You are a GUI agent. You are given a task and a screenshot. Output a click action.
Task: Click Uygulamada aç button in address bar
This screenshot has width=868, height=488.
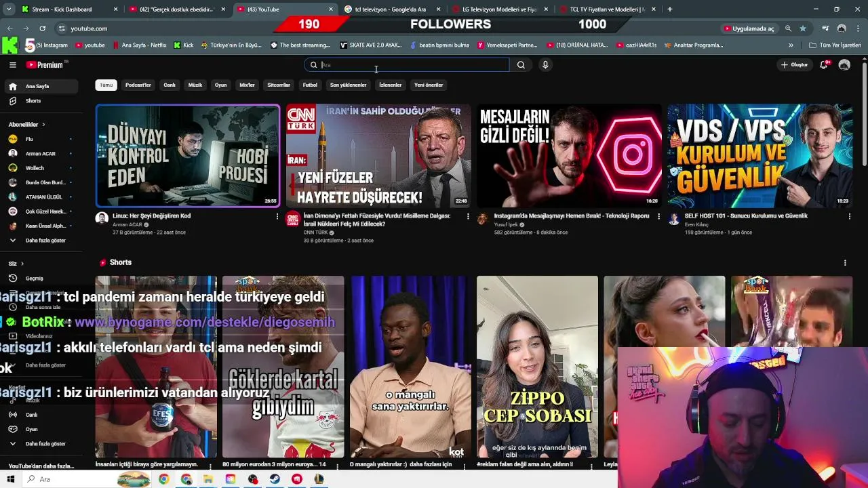point(749,28)
